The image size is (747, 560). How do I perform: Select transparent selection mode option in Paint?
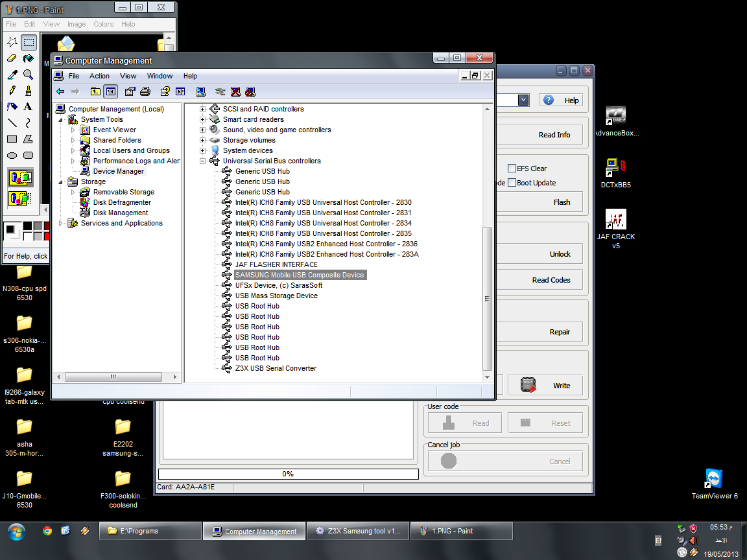pos(21,198)
